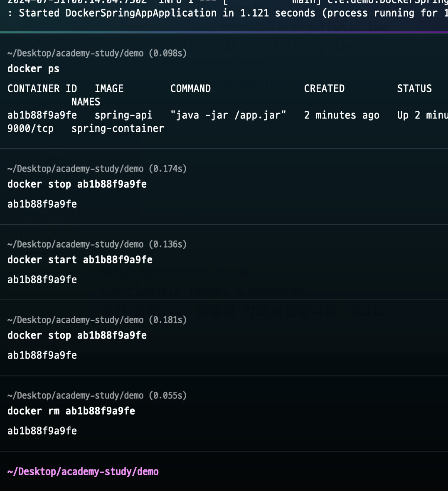Click the spring-api image name
448x491 pixels.
pos(123,115)
